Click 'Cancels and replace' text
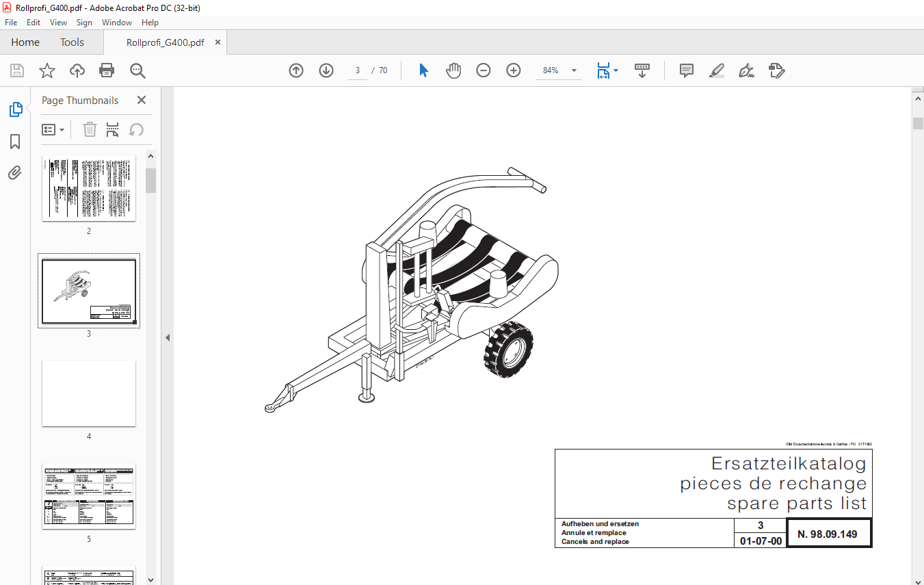Screen dimensions: 924x585 coord(595,542)
